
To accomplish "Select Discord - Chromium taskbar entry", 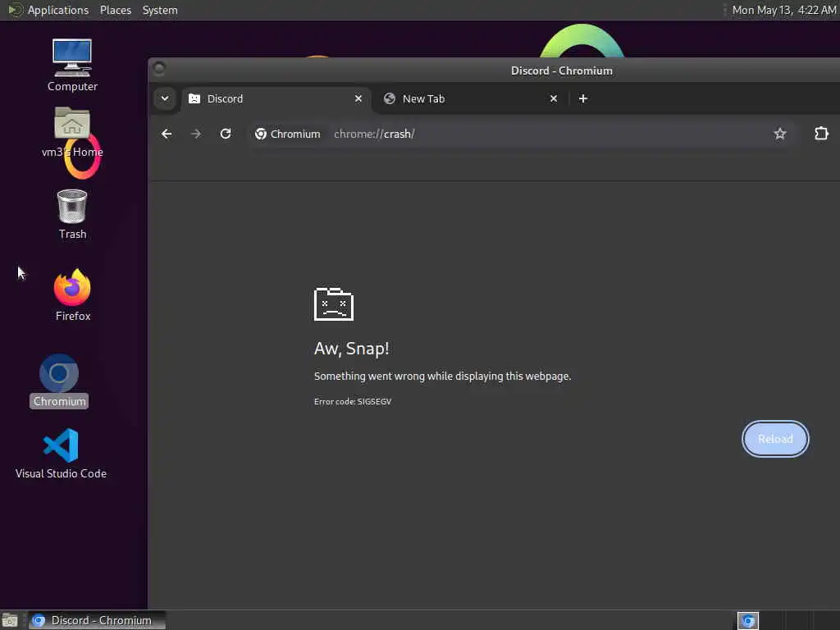I will [97, 620].
